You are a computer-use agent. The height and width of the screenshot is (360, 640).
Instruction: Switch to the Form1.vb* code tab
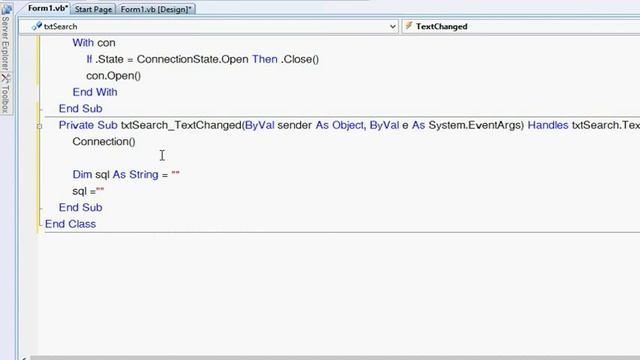pyautogui.click(x=47, y=9)
